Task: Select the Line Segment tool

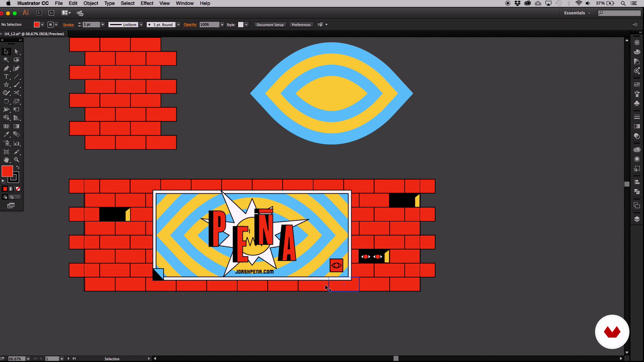Action: click(x=16, y=77)
